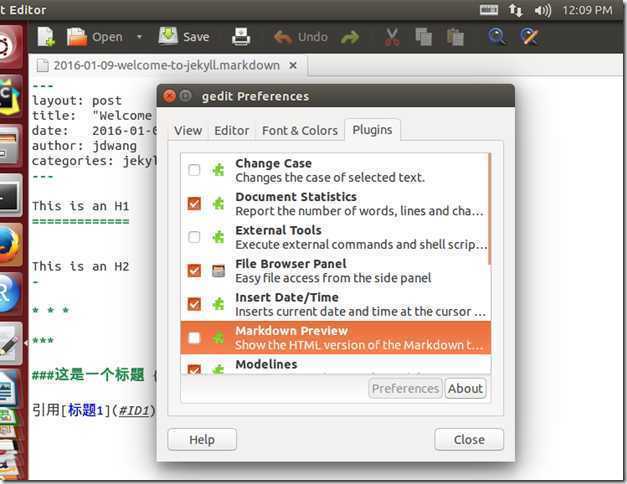Click the Find magnifier icon

click(497, 37)
